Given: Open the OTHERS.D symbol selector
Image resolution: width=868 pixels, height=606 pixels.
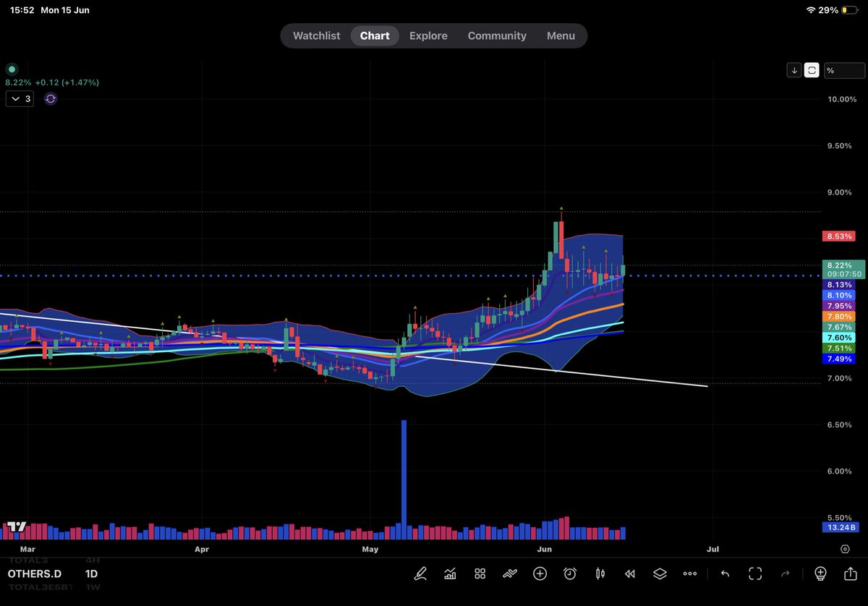Looking at the screenshot, I should click(x=35, y=573).
